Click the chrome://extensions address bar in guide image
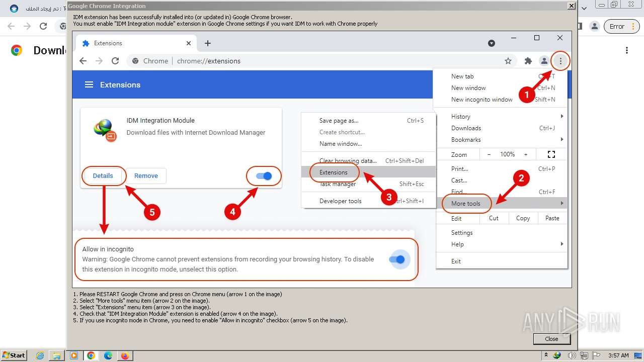 coord(317,61)
